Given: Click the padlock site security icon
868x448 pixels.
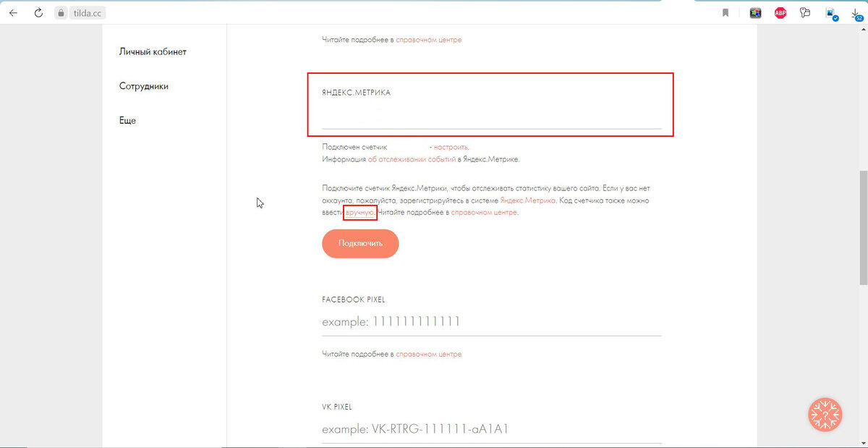Looking at the screenshot, I should point(61,13).
